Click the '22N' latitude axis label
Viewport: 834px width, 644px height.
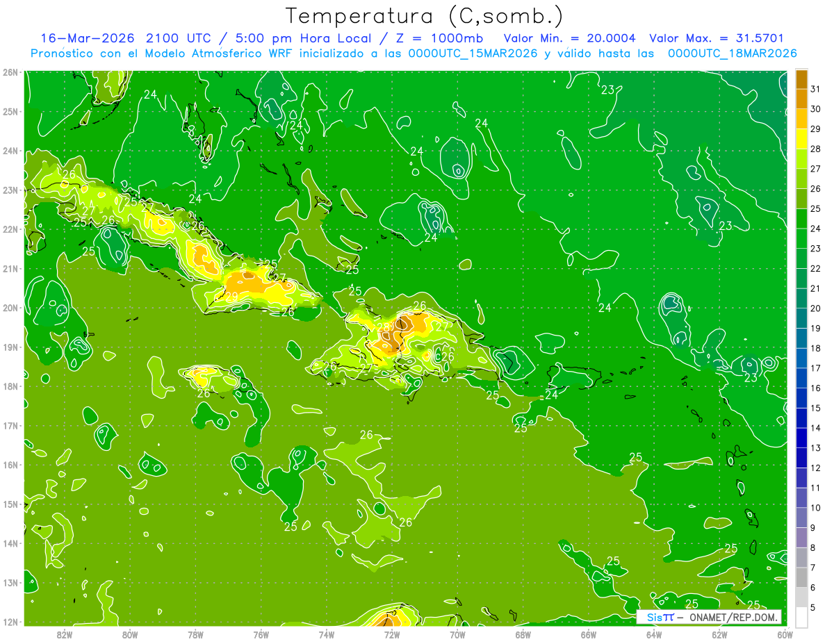point(10,229)
